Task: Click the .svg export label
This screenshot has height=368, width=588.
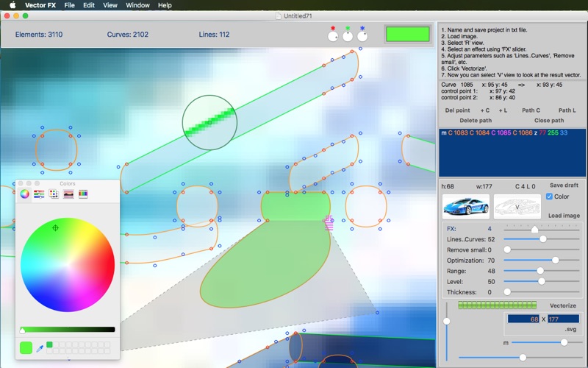Action: click(570, 329)
